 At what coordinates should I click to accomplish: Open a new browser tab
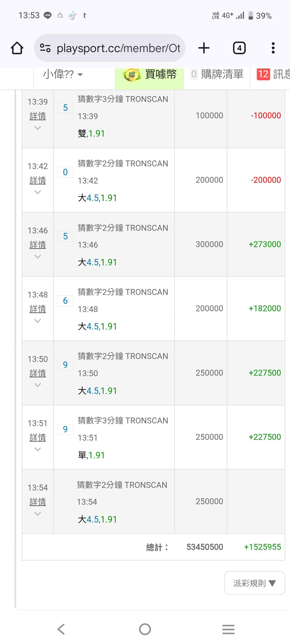204,48
